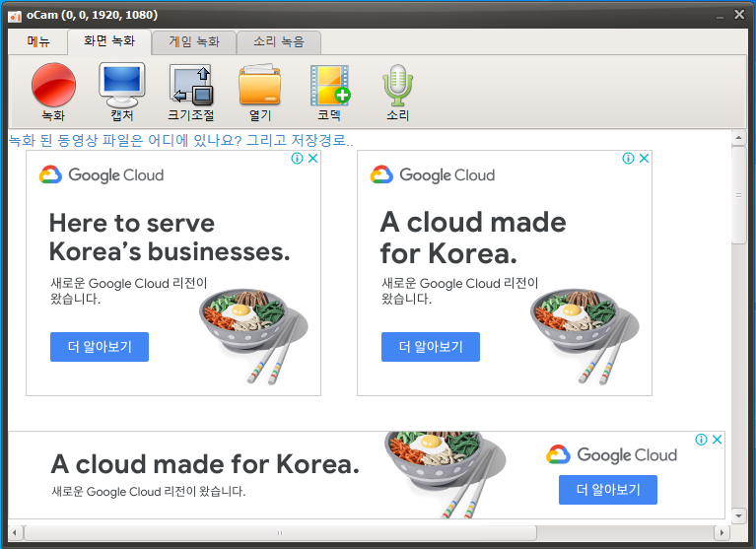The height and width of the screenshot is (549, 756).
Task: Close the bottom banner ad with X
Action: [717, 440]
